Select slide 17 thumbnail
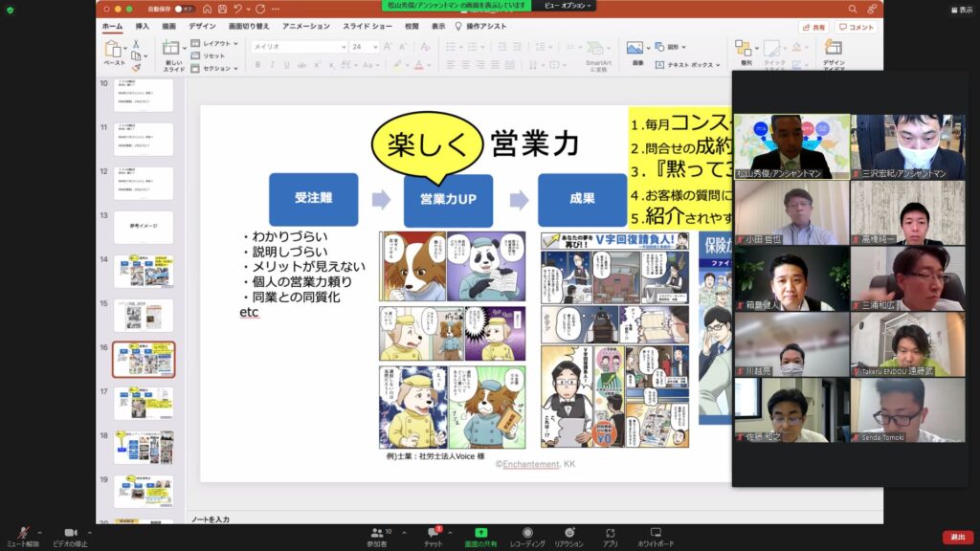This screenshot has height=551, width=980. [144, 403]
